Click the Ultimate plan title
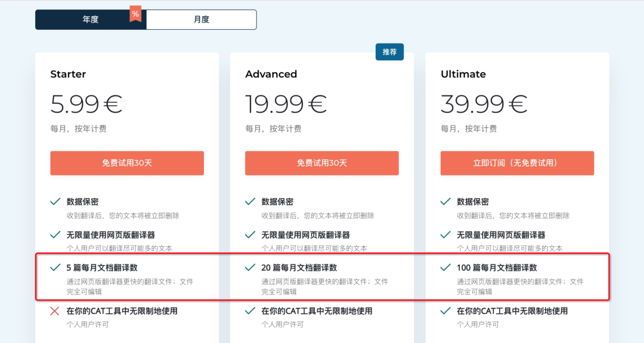The image size is (644, 343). (x=463, y=75)
